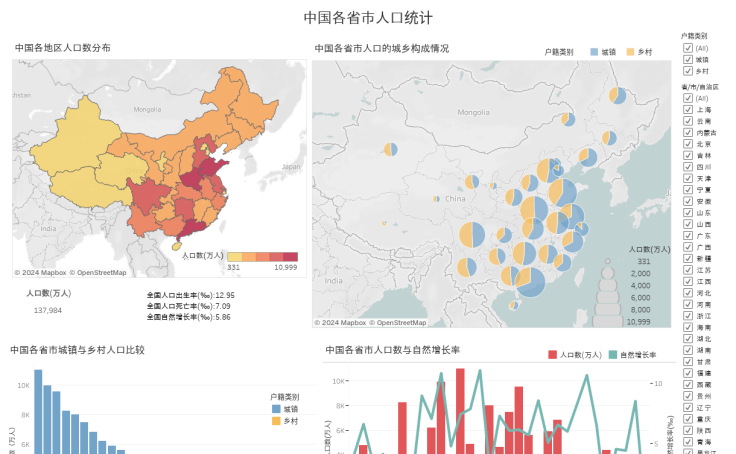Click orange 乡村 swatch in bar chart legend
This screenshot has width=736, height=454.
(x=276, y=421)
